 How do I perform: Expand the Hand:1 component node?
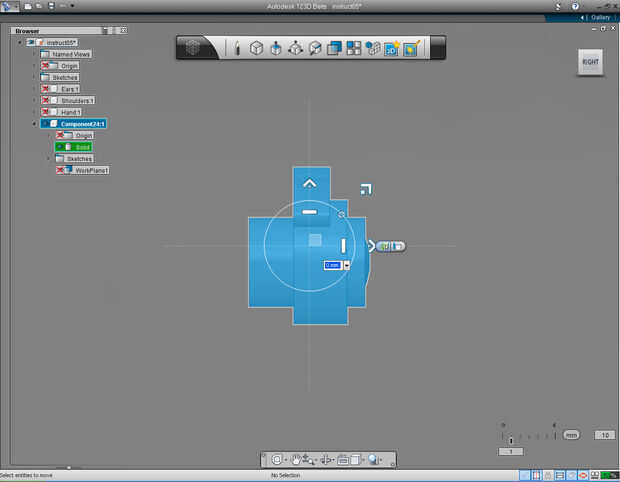[x=34, y=112]
